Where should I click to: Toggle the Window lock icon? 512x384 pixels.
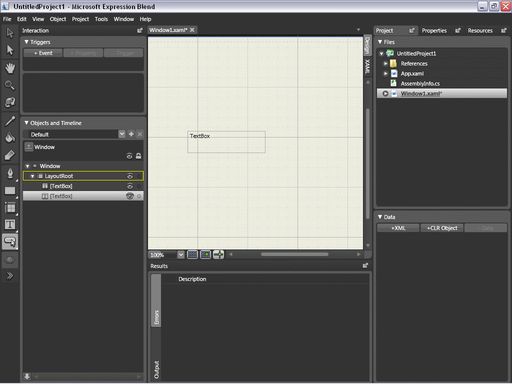138,156
